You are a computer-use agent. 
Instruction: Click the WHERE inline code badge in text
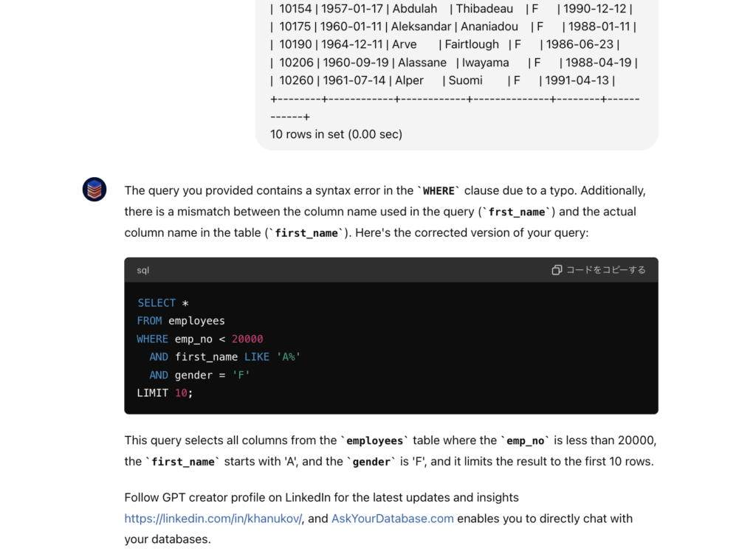tap(438, 190)
